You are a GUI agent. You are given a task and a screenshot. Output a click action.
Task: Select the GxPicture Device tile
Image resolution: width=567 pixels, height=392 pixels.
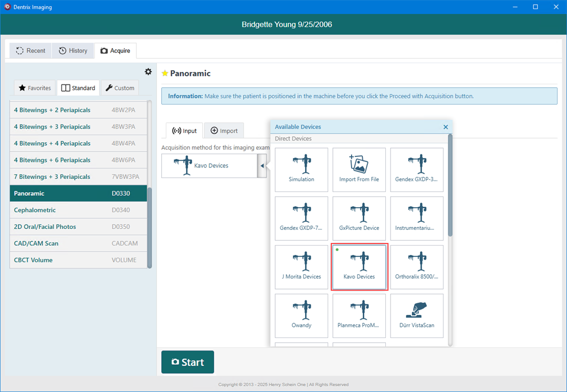tap(359, 218)
